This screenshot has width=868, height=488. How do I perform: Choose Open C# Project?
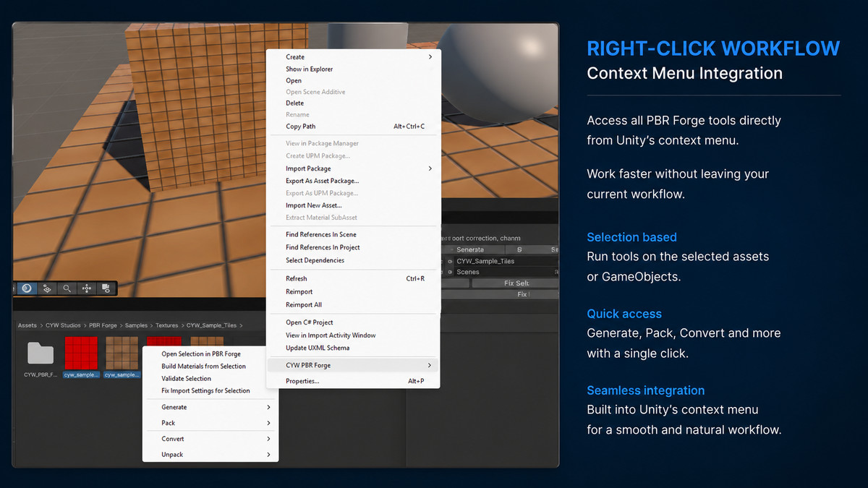(310, 322)
